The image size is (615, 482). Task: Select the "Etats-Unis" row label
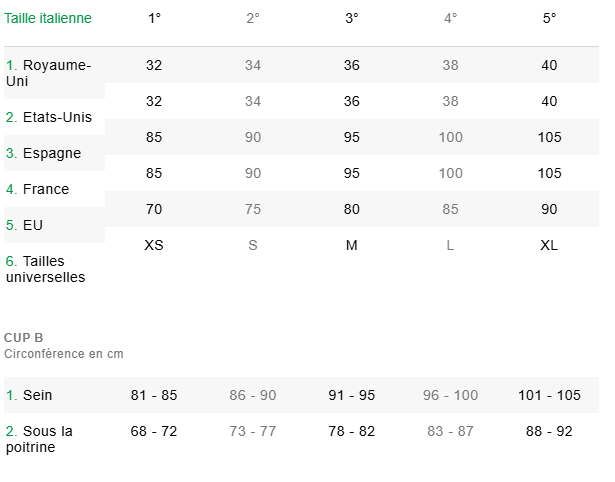49,117
